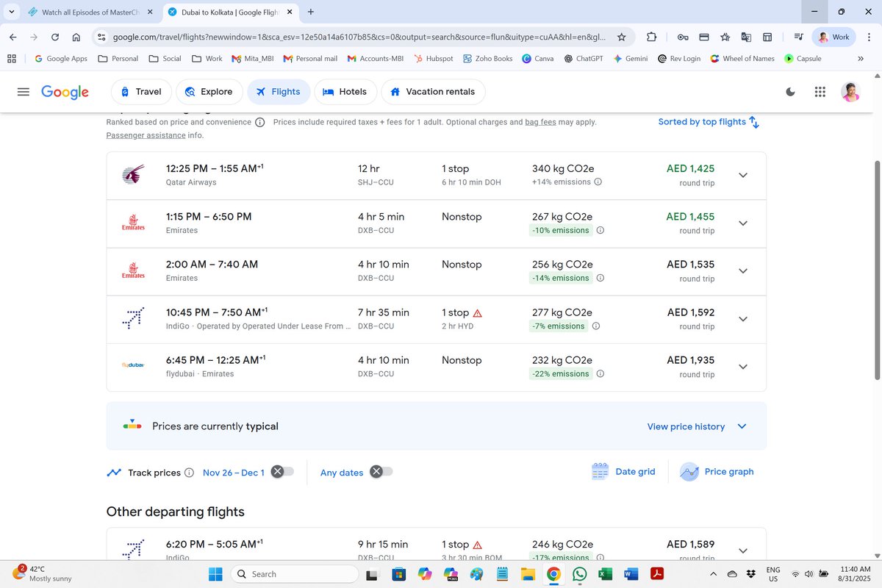Open the Zoho Books bookmark
Screen dimensions: 882x588
point(487,59)
